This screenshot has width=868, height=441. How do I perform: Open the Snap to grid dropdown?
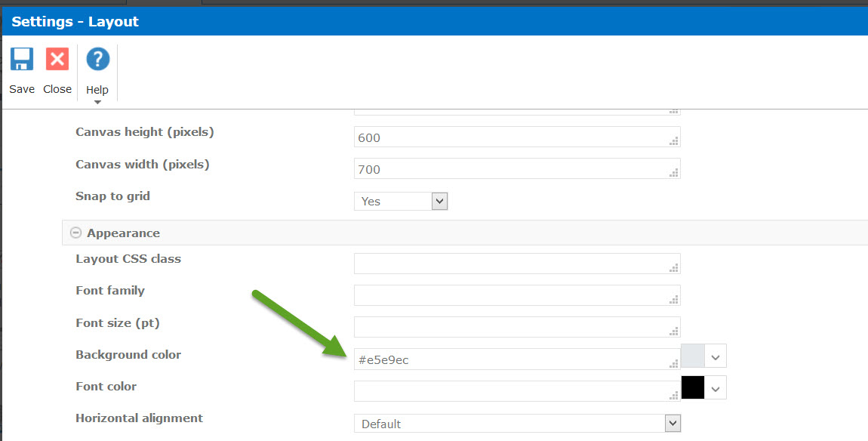tap(439, 201)
